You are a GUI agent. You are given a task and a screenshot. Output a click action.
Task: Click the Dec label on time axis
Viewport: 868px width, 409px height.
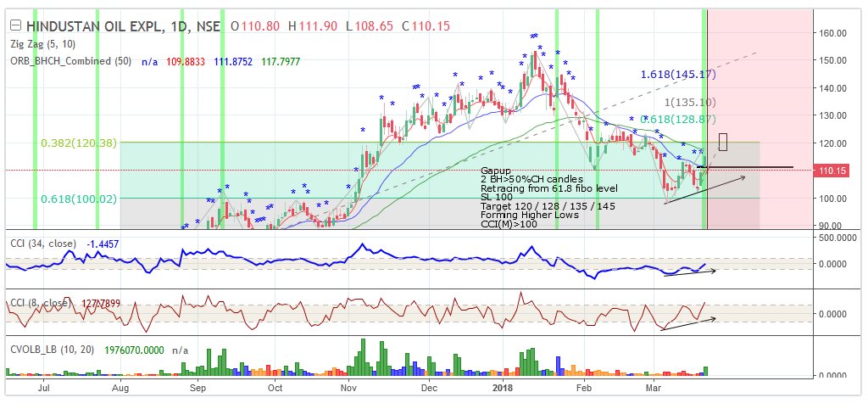430,388
